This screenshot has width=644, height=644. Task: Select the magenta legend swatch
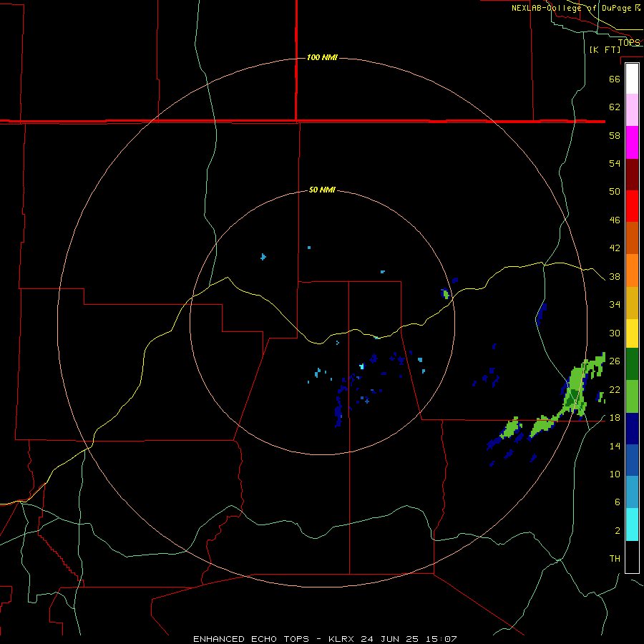pos(632,142)
